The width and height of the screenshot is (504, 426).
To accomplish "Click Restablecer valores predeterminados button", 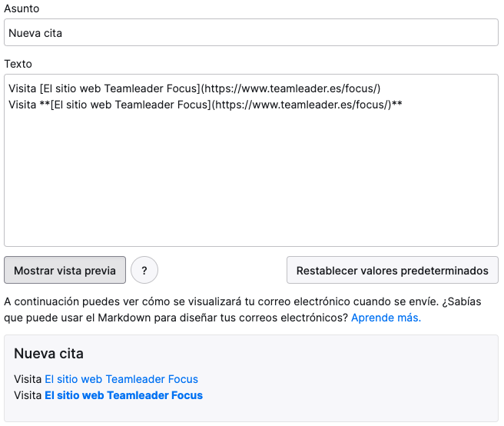I will 392,270.
